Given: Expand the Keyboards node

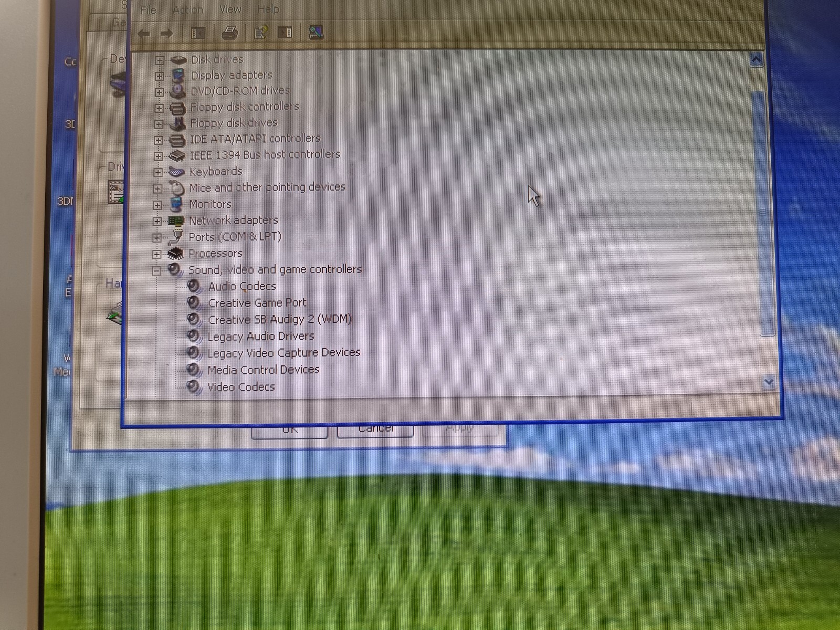Looking at the screenshot, I should pyautogui.click(x=158, y=172).
